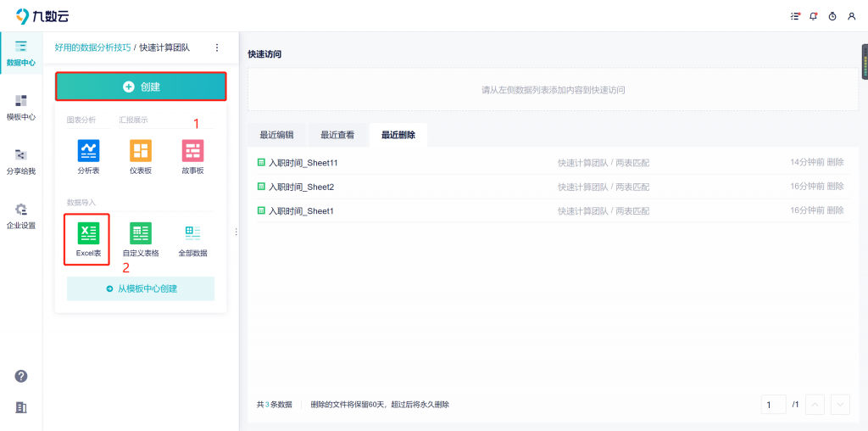
Task: Click the Excel表 import icon
Action: (88, 233)
